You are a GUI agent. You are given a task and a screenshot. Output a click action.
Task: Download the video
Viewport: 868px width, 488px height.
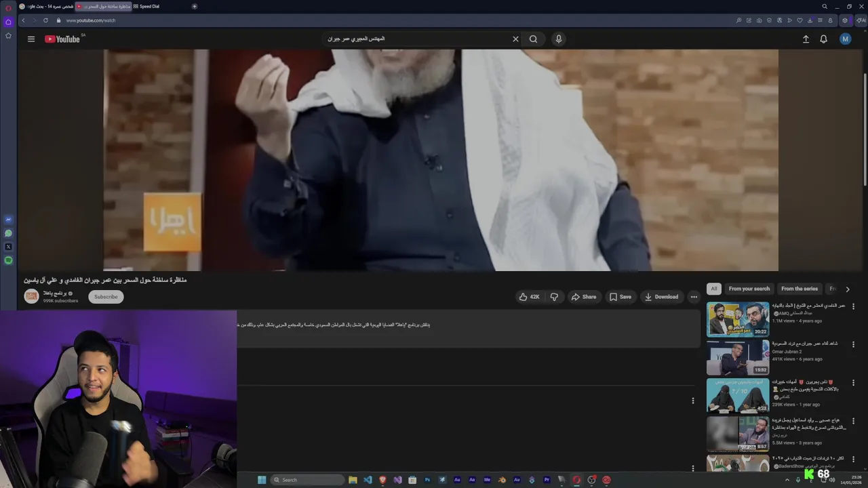pos(661,297)
